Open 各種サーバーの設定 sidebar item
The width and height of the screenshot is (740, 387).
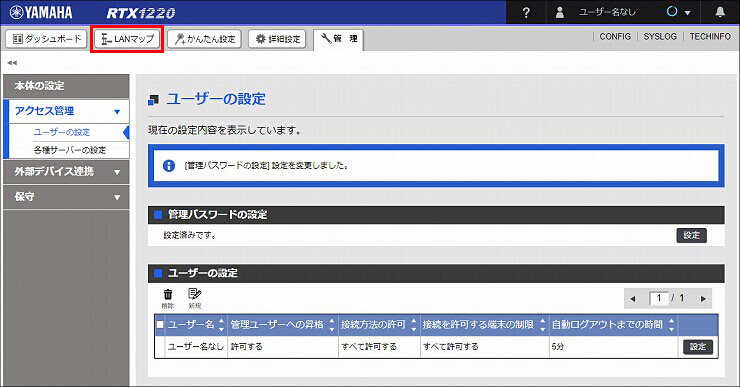click(70, 150)
